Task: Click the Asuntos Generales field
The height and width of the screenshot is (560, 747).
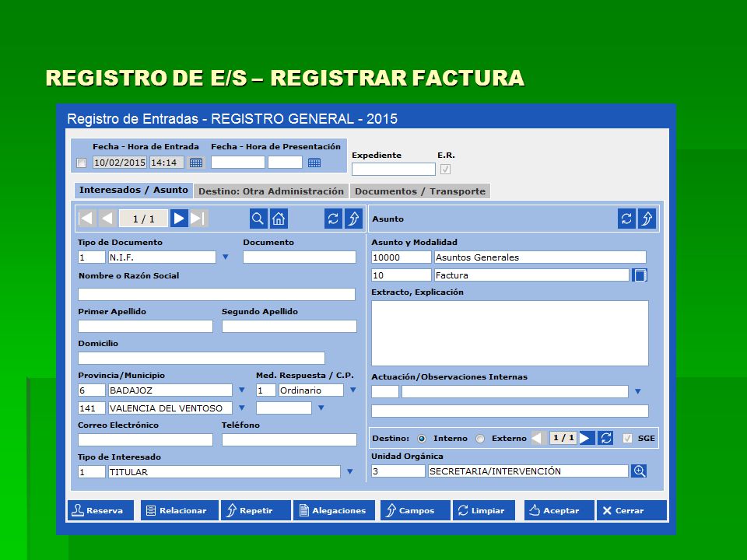Action: click(x=540, y=257)
